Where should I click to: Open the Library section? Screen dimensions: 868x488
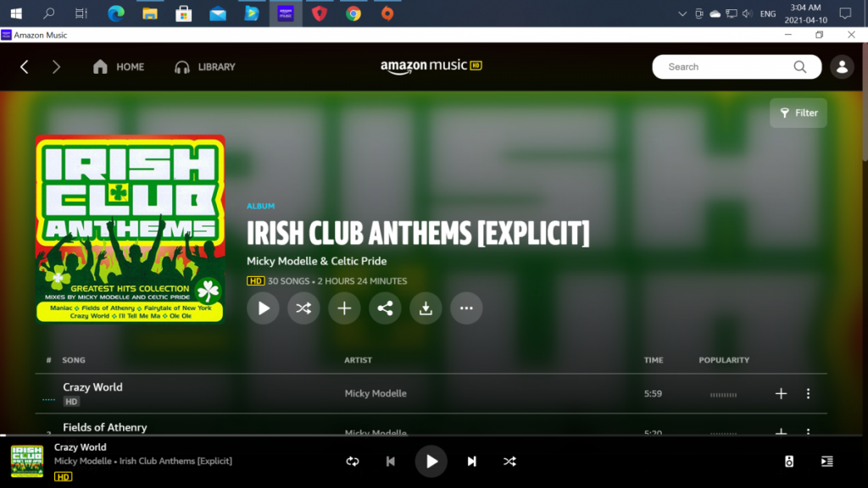pos(205,67)
